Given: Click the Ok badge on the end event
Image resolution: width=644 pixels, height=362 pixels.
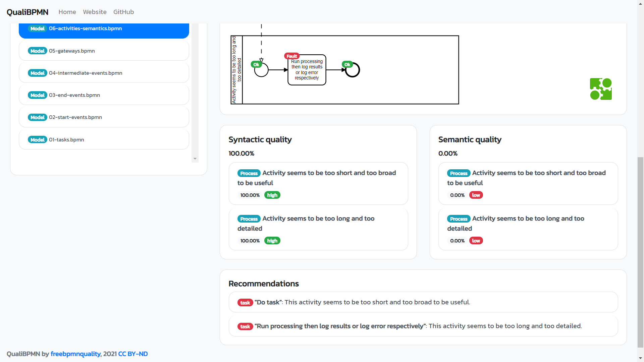Looking at the screenshot, I should (347, 64).
